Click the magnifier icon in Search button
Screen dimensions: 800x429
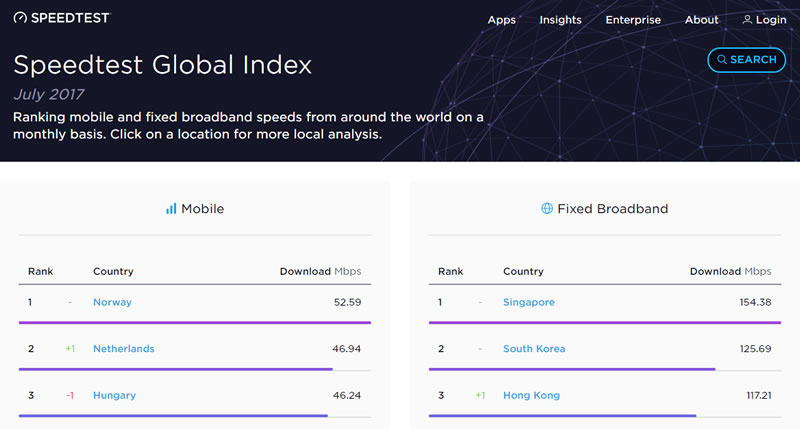click(721, 59)
